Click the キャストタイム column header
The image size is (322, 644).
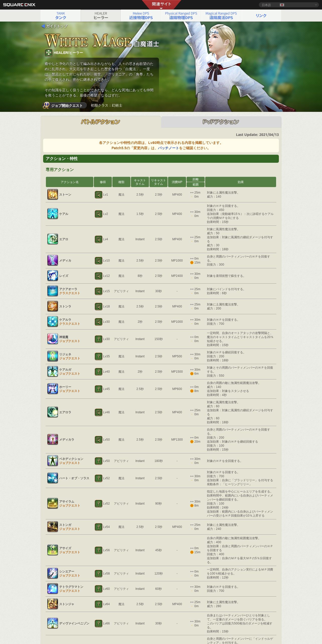pyautogui.click(x=140, y=182)
